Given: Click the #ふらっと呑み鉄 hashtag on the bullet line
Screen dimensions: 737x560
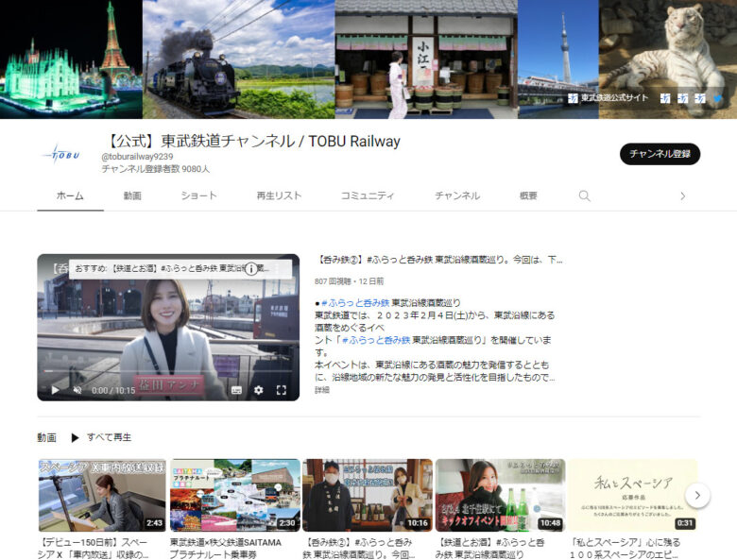Looking at the screenshot, I should [x=356, y=302].
